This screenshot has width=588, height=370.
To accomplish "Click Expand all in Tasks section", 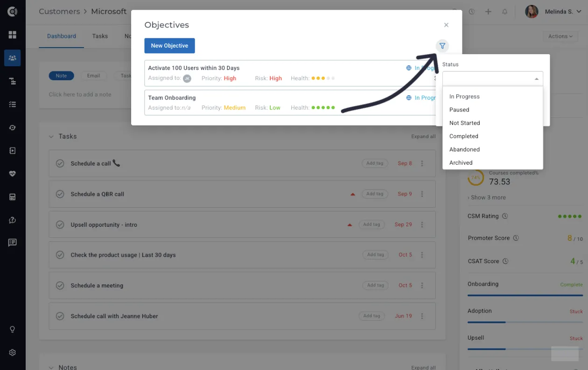I will click(x=423, y=137).
